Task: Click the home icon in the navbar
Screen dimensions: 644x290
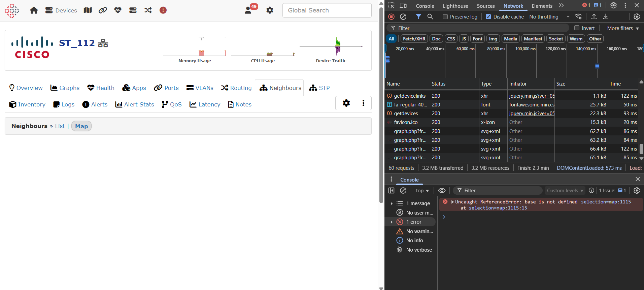Action: 34,10
